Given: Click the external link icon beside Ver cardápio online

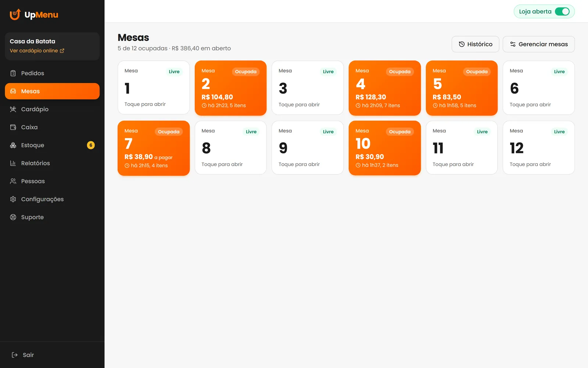Looking at the screenshot, I should [x=62, y=51].
